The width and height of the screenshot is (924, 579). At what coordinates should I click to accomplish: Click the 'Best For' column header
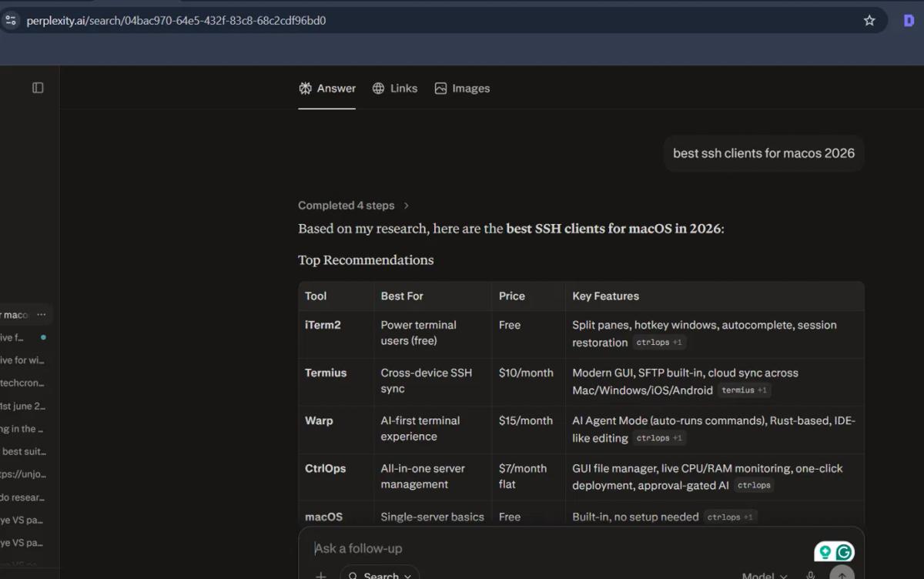402,296
